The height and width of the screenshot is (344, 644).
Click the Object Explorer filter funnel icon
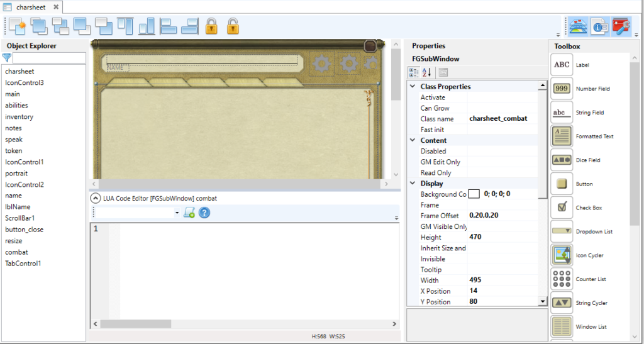click(6, 57)
